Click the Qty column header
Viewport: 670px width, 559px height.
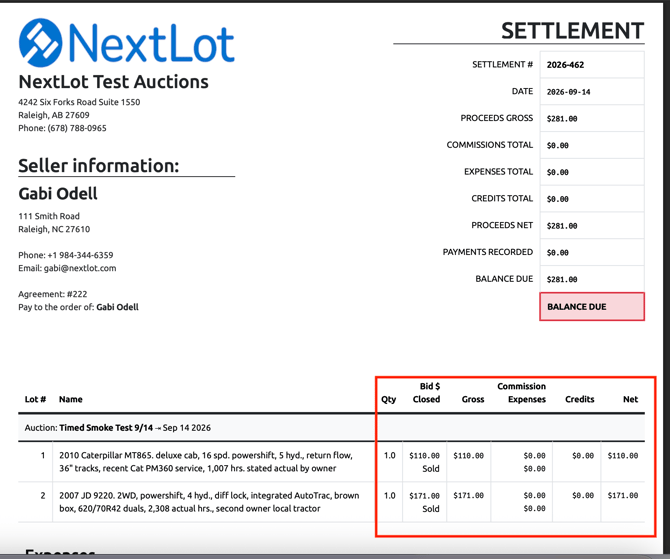pos(388,400)
